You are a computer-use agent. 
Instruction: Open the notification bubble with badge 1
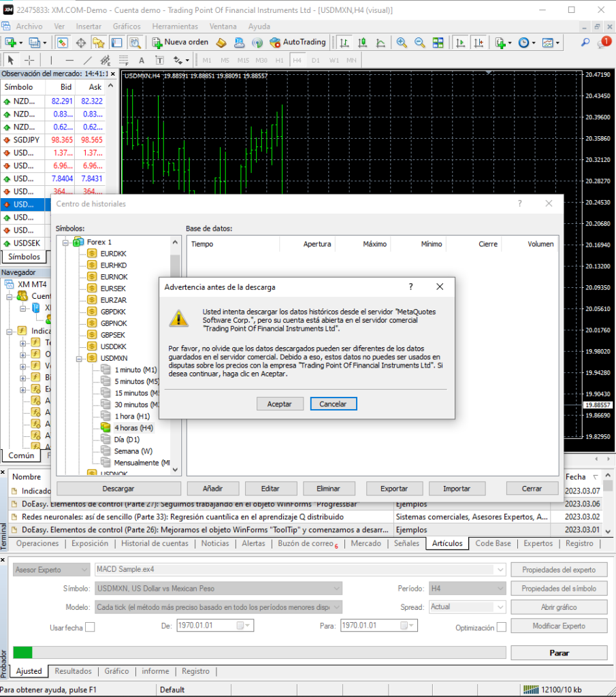coord(604,42)
